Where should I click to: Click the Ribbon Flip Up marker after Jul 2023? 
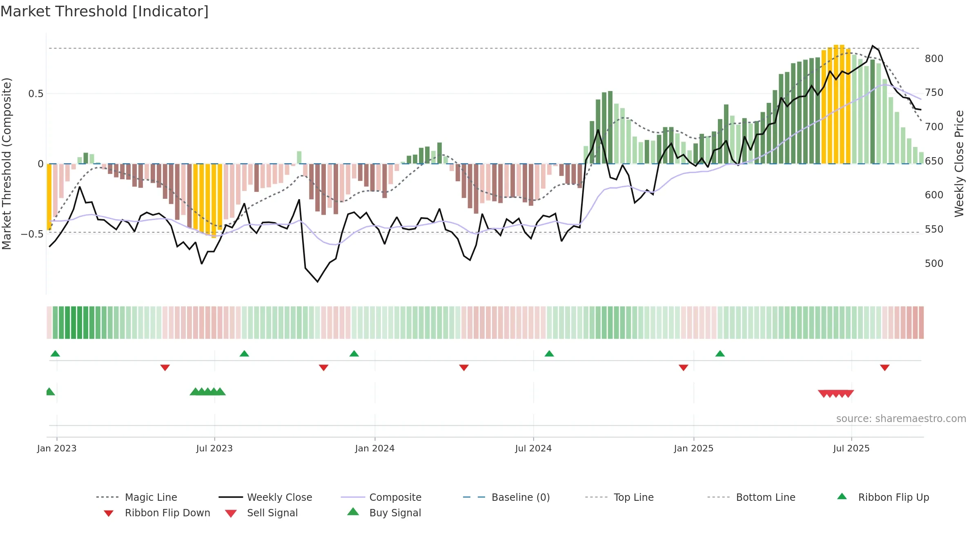[244, 353]
